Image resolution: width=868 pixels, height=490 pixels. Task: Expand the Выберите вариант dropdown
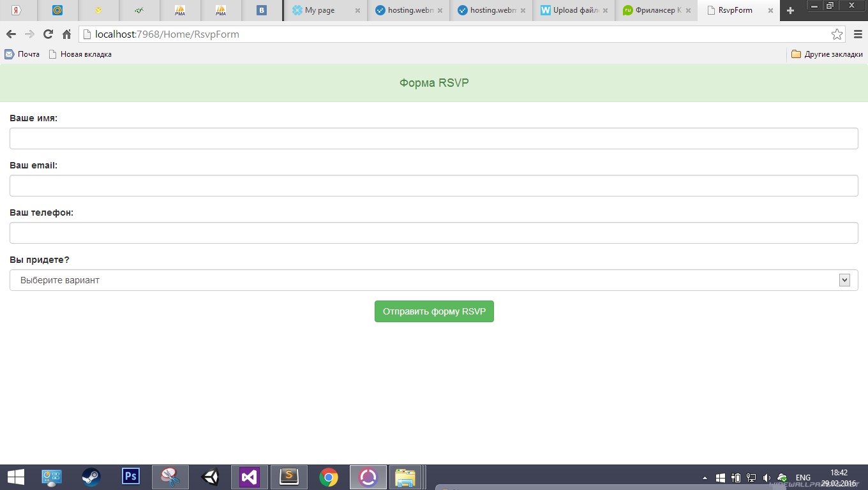point(434,280)
